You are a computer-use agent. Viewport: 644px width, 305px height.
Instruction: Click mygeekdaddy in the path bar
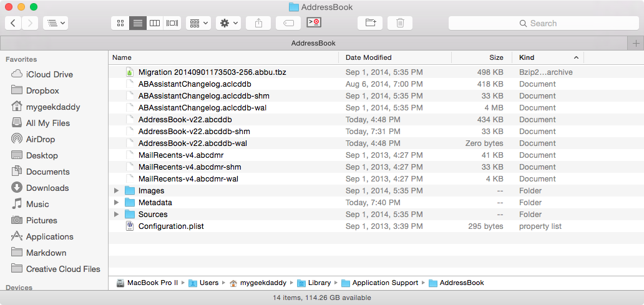tap(258, 283)
